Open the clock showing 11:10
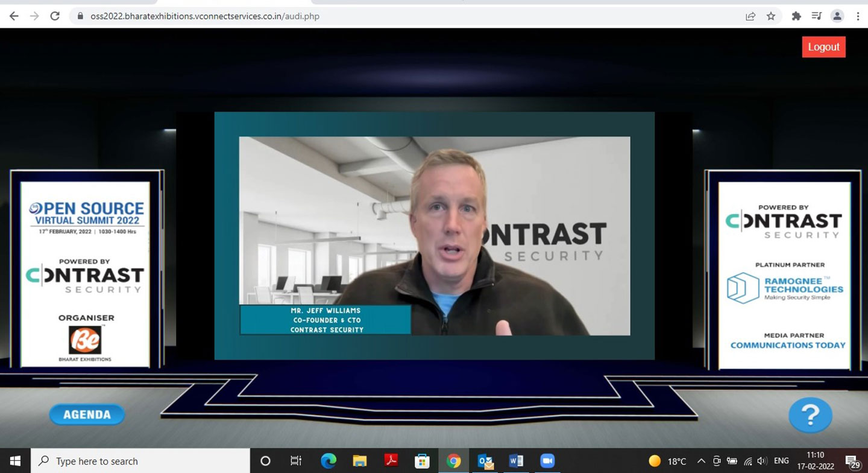The image size is (868, 473). click(816, 461)
